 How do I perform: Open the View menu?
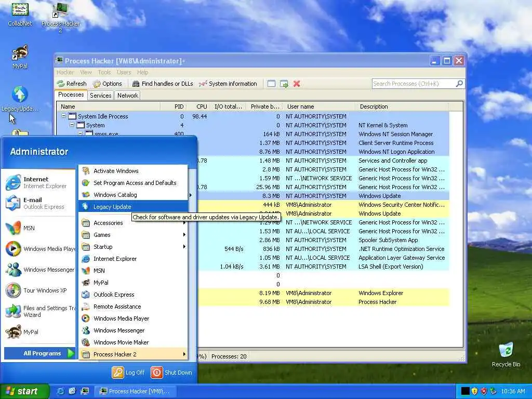point(86,72)
